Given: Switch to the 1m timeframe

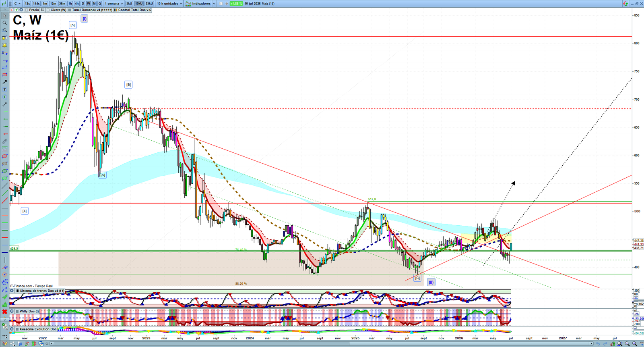Looking at the screenshot, I should 45,4.
